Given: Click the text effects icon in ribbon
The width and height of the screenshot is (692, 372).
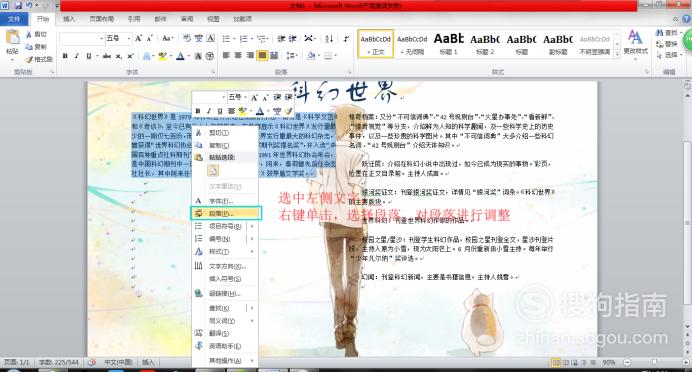Looking at the screenshot, I should 147,56.
